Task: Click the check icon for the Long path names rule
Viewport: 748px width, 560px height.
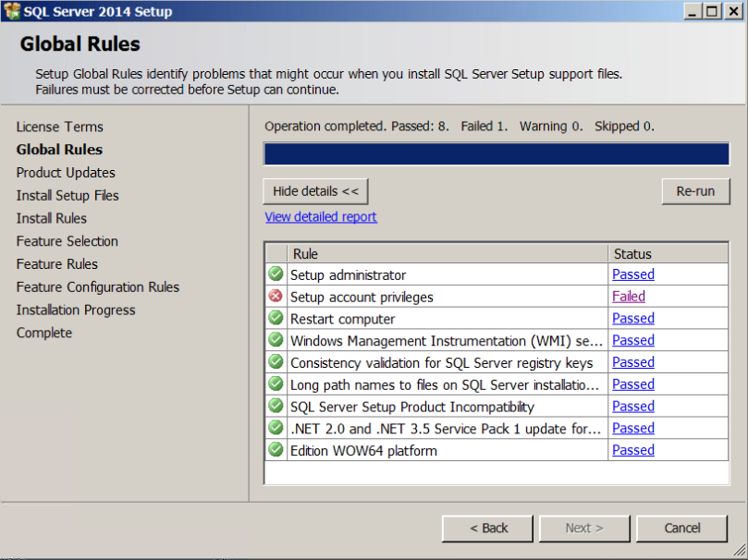Action: [276, 383]
